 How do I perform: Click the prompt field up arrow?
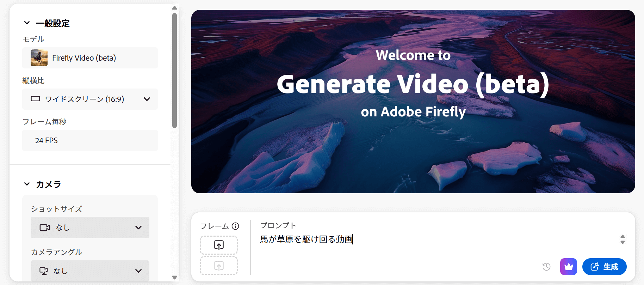[623, 237]
